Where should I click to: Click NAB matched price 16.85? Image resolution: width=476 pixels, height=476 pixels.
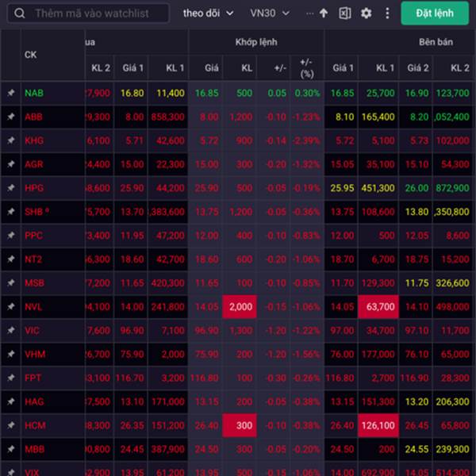(x=206, y=93)
